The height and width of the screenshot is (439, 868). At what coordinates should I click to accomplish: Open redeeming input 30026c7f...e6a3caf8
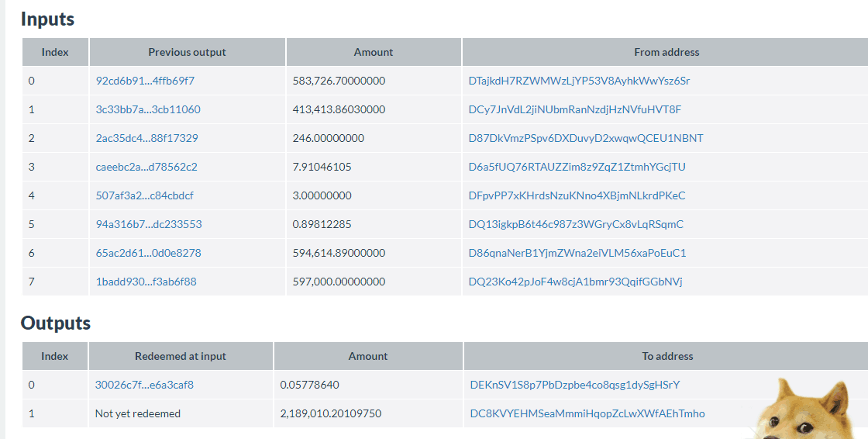(144, 385)
